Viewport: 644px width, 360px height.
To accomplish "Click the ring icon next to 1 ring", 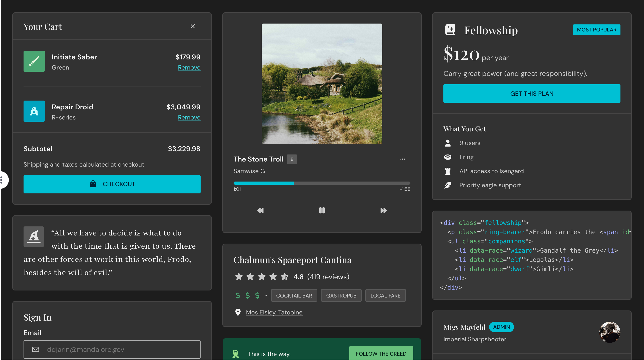I will pos(448,157).
